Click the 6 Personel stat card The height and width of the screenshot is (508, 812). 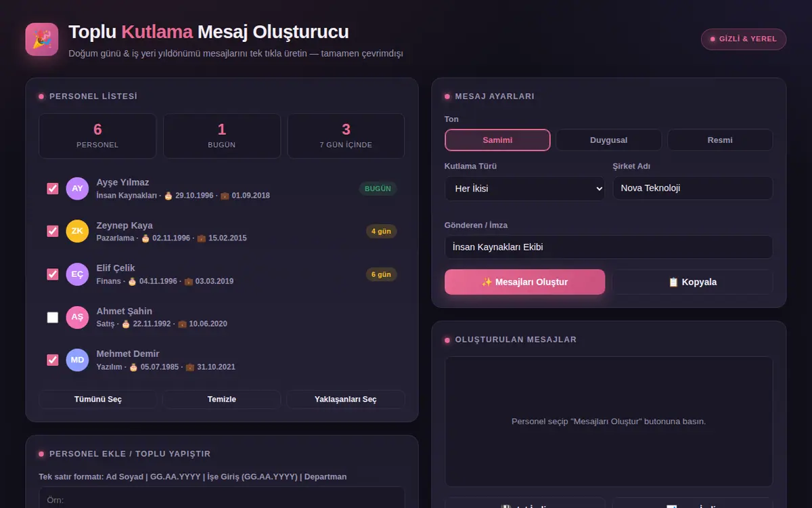(x=97, y=135)
